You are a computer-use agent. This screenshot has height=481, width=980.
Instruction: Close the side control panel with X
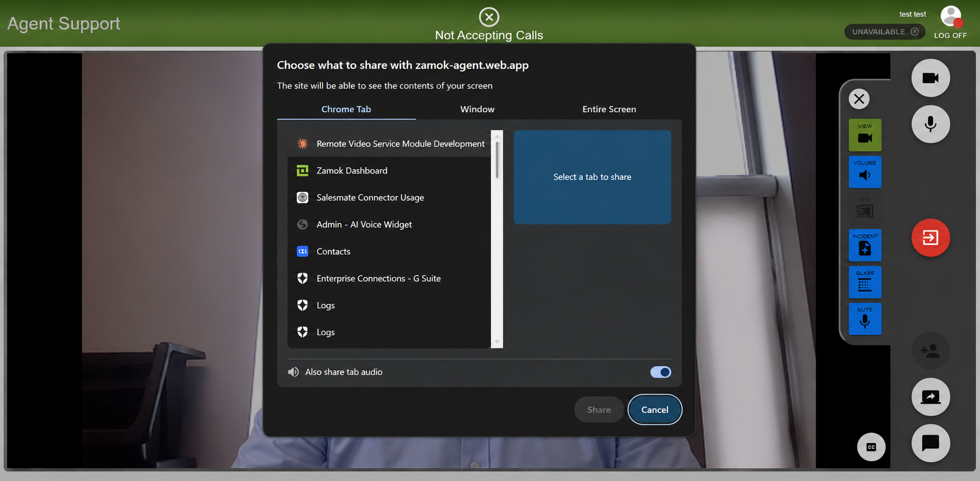pos(859,99)
